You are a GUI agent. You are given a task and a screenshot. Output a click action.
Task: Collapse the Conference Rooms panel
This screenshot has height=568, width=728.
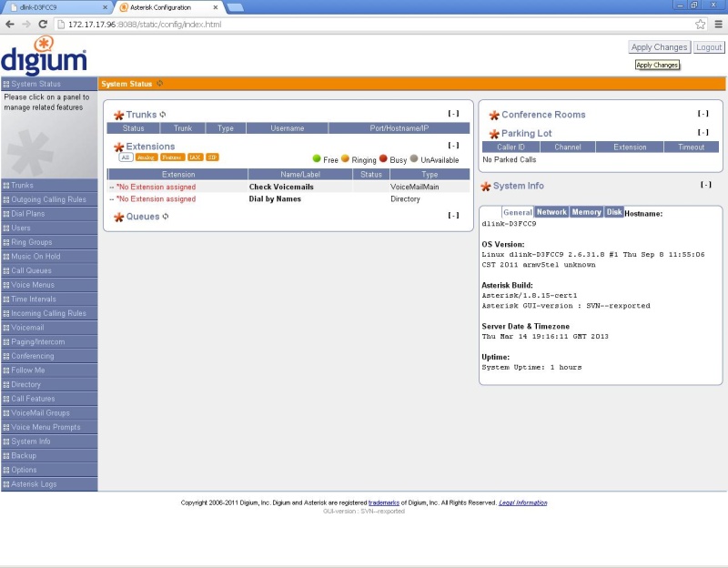tap(703, 113)
